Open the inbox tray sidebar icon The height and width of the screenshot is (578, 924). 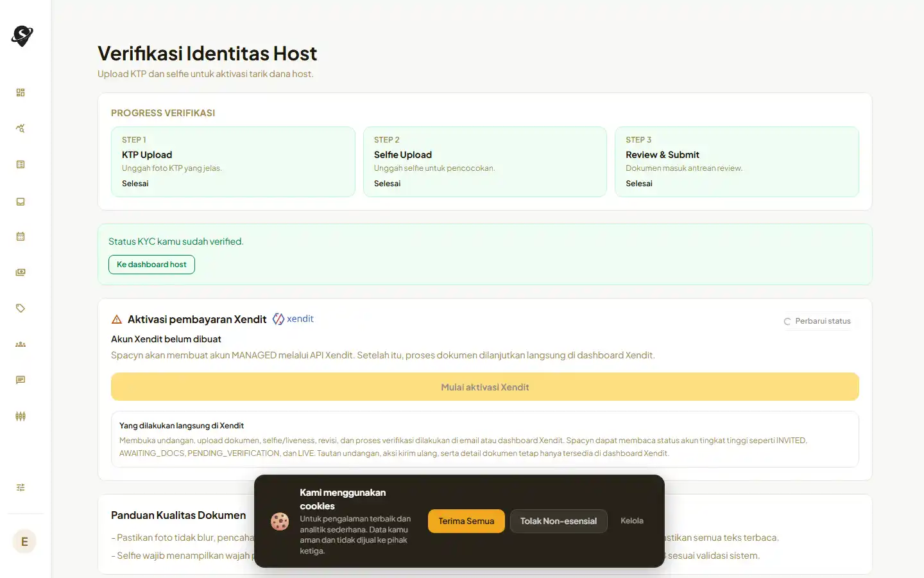[x=21, y=202]
